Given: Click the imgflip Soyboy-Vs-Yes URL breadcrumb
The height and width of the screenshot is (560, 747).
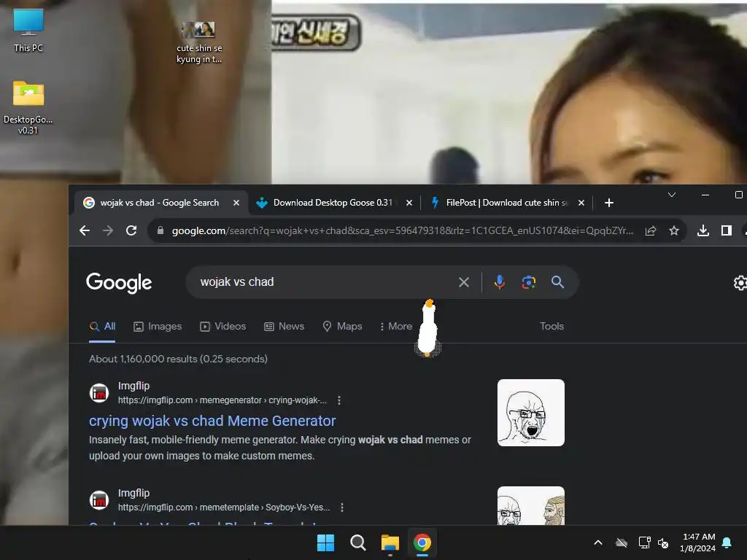Looking at the screenshot, I should point(224,507).
